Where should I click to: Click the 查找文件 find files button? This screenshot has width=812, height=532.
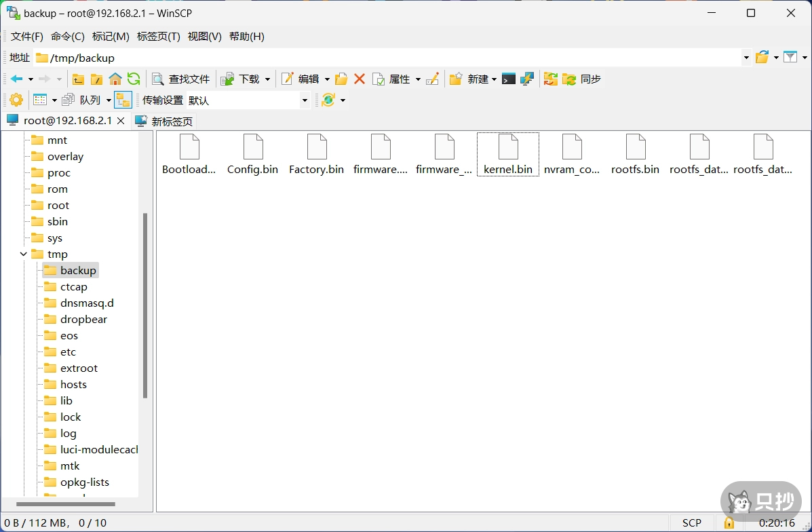click(x=181, y=79)
